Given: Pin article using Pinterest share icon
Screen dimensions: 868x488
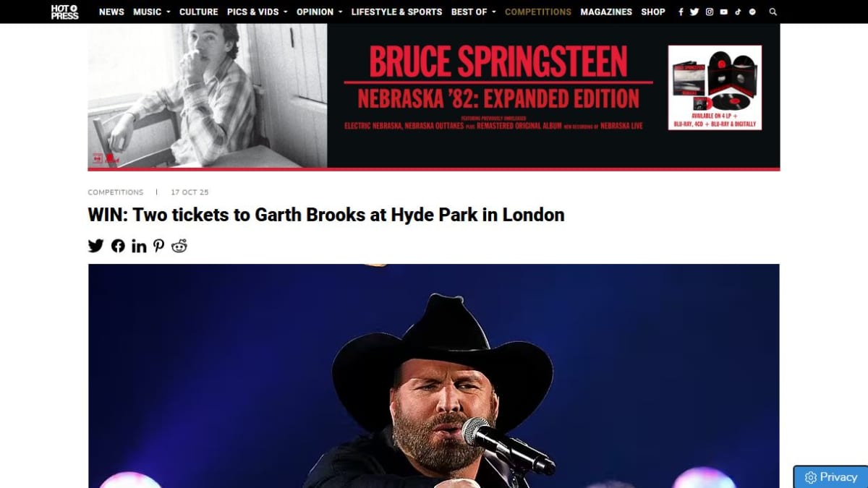Looking at the screenshot, I should coord(158,246).
